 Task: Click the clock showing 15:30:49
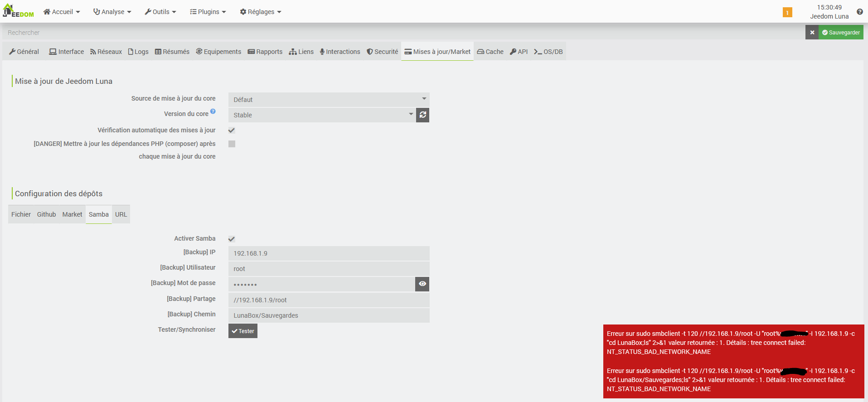[x=829, y=7]
